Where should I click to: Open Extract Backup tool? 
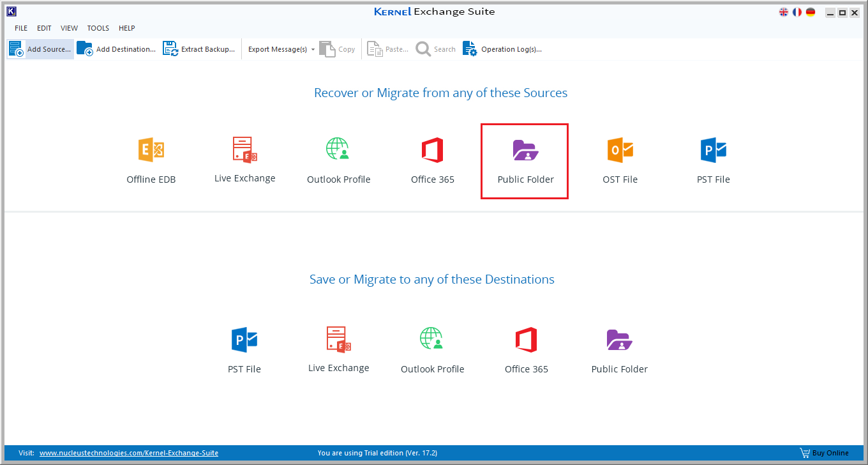coord(199,49)
